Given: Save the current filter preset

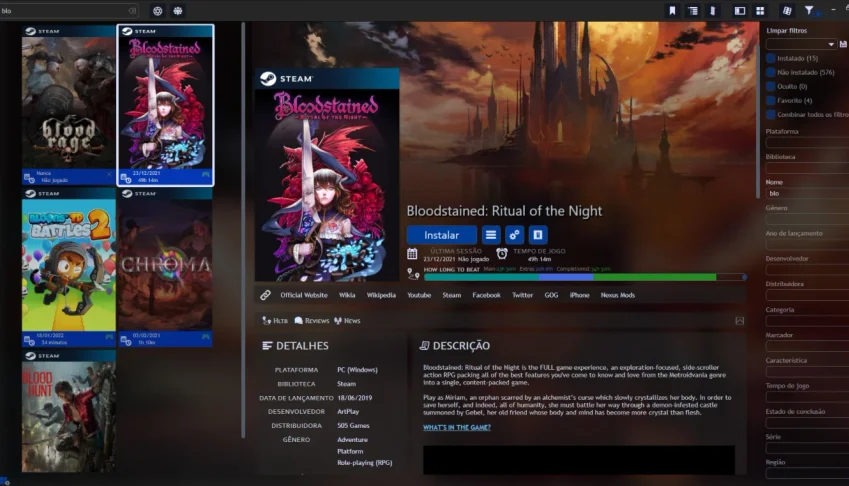Looking at the screenshot, I should 843,44.
